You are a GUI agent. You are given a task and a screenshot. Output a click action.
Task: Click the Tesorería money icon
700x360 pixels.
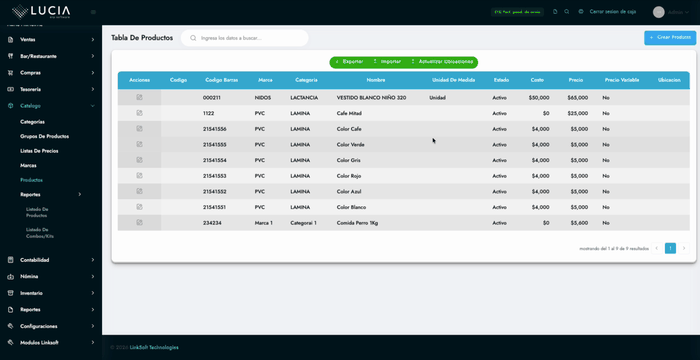click(11, 89)
